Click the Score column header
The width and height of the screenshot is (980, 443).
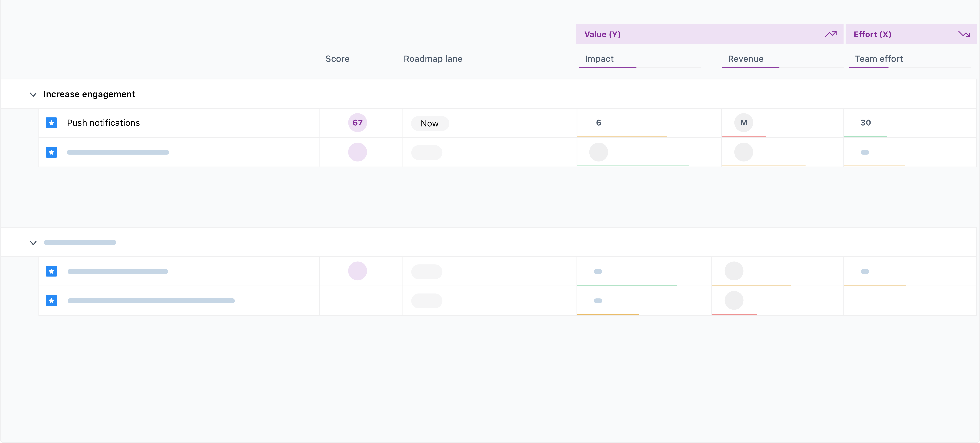(x=337, y=59)
